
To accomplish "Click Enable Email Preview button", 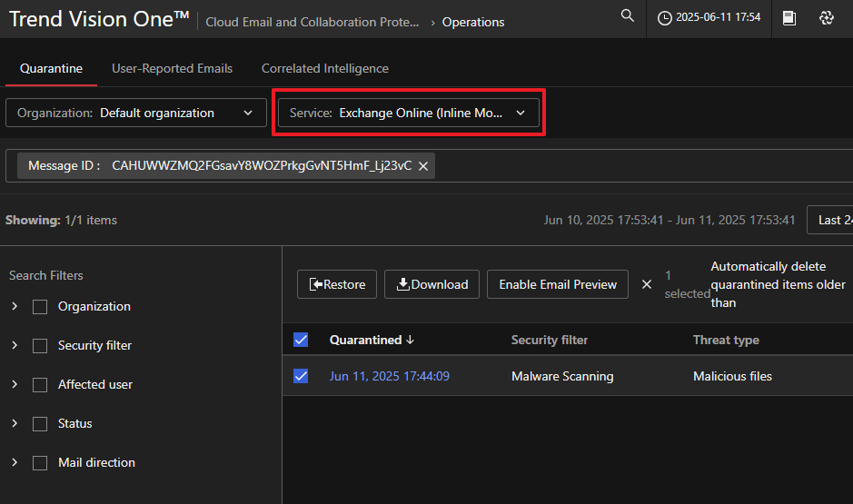I will (x=558, y=284).
